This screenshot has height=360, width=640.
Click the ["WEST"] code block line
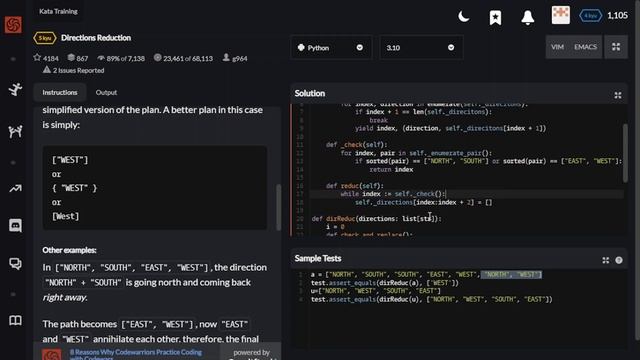click(x=70, y=160)
